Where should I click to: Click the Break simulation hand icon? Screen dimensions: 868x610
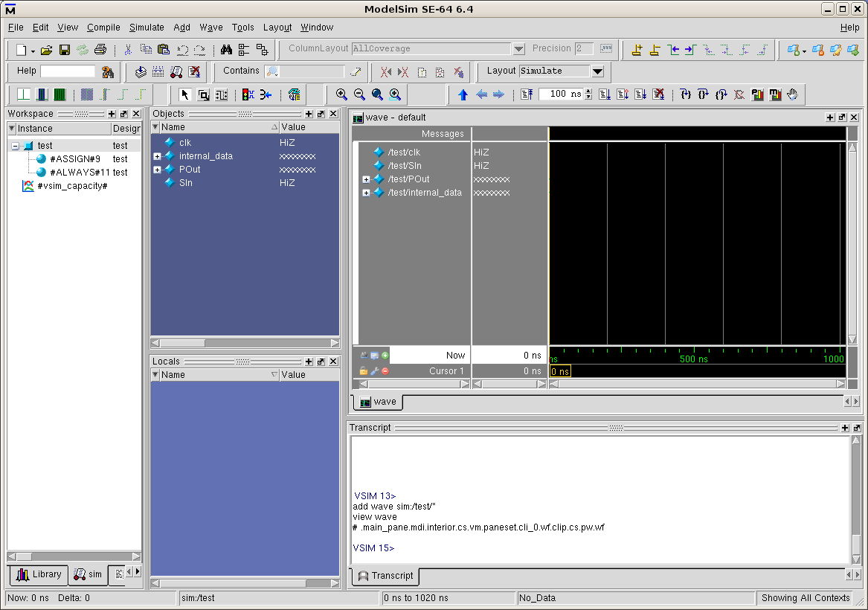793,94
